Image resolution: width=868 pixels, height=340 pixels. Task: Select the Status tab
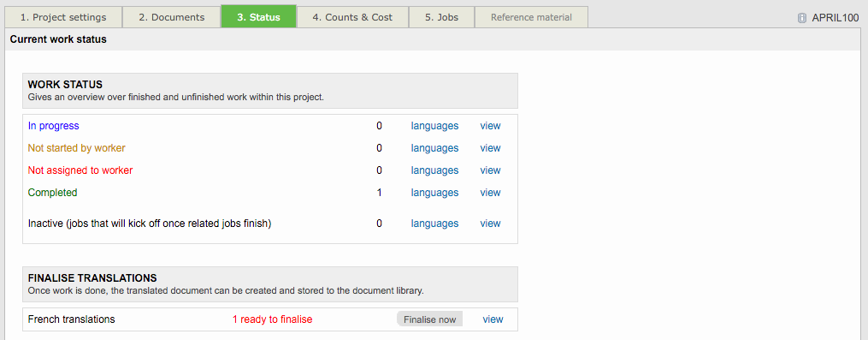click(258, 16)
